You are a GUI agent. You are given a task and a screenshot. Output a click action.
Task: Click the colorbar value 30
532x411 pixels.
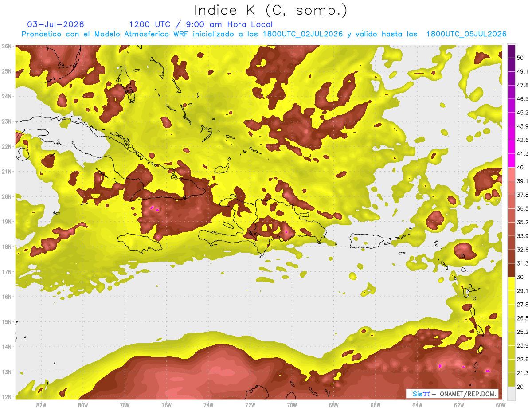click(x=520, y=277)
